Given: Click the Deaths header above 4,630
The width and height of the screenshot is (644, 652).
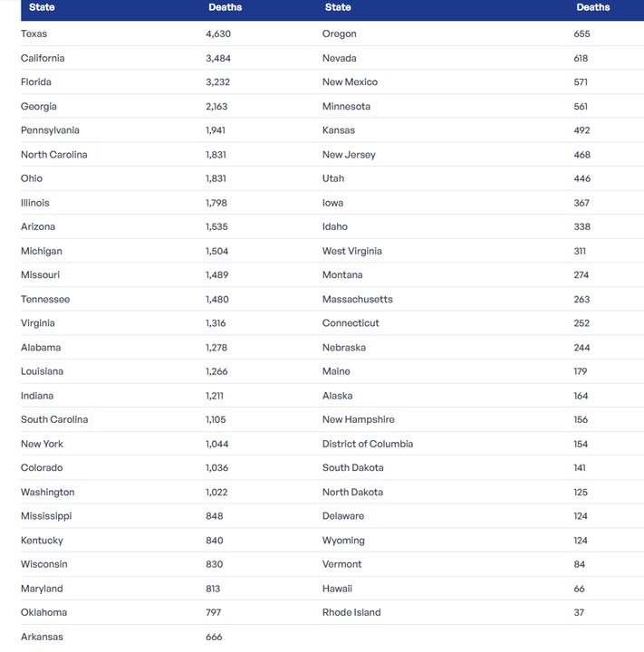Looking at the screenshot, I should pos(225,7).
